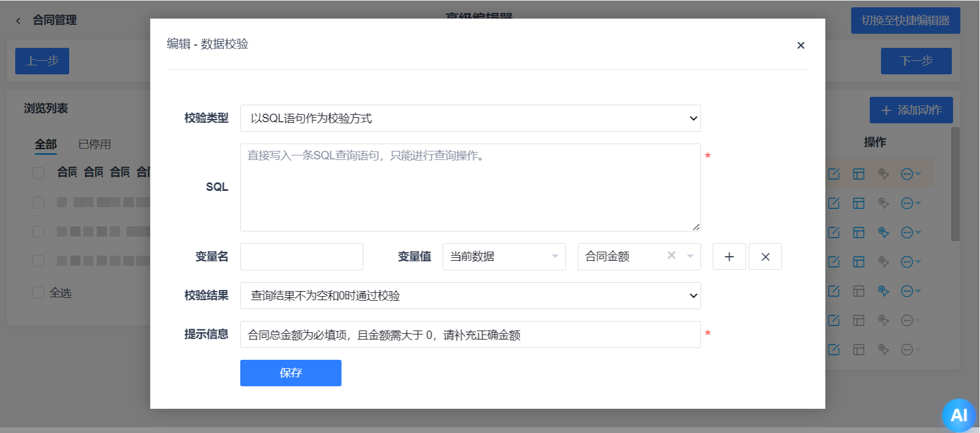This screenshot has height=433, width=980.
Task: Expand the more-options menu in the sixth 操作 row
Action: click(x=910, y=320)
